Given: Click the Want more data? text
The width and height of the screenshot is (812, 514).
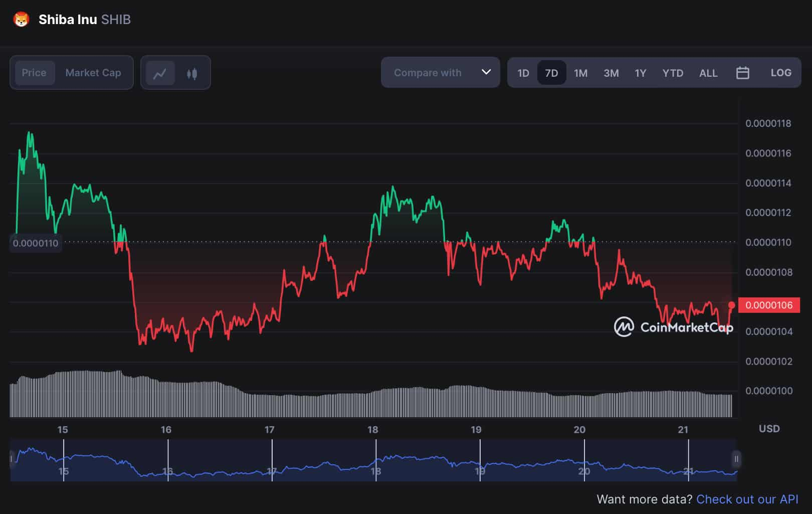Looking at the screenshot, I should tap(644, 499).
